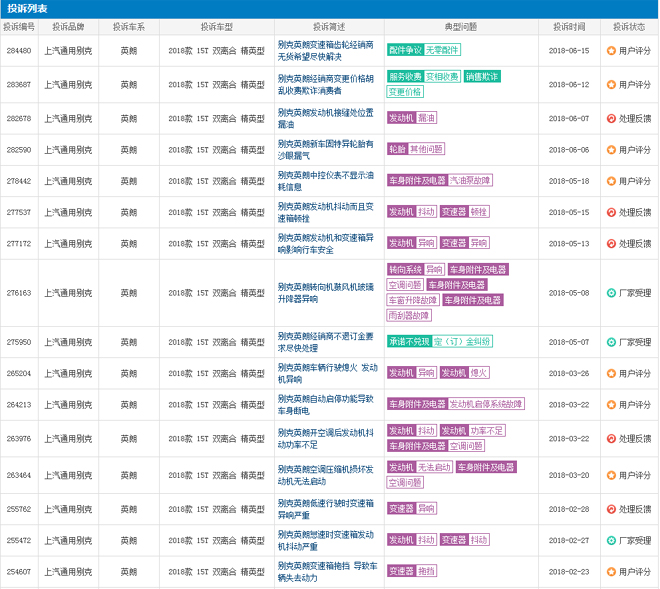Open complaint 空调压缩机损坏发动机无法启动

(x=325, y=475)
